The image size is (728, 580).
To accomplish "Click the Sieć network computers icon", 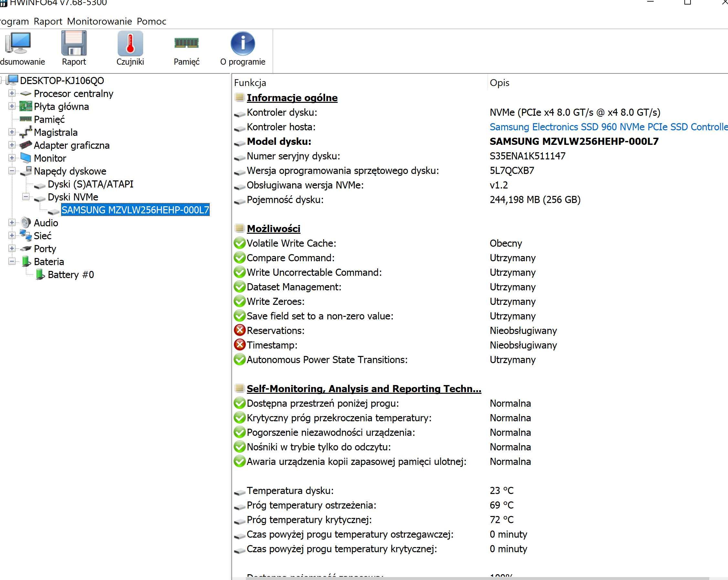I will click(x=26, y=235).
